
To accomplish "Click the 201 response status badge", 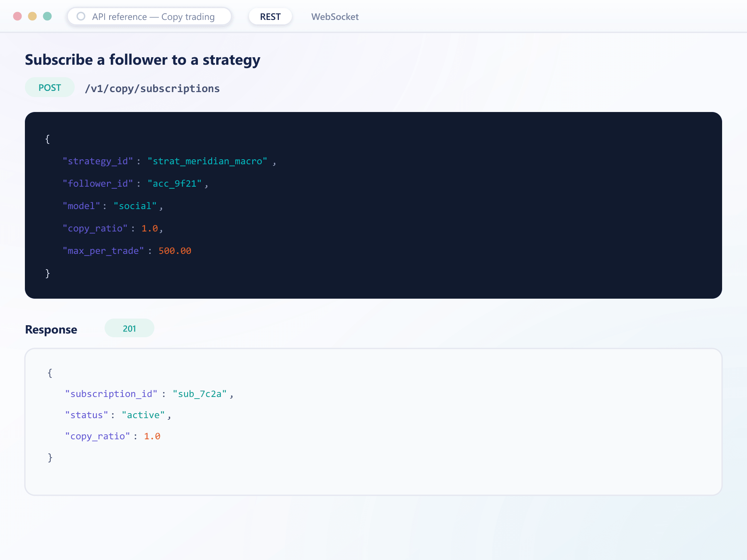I will coord(129,329).
